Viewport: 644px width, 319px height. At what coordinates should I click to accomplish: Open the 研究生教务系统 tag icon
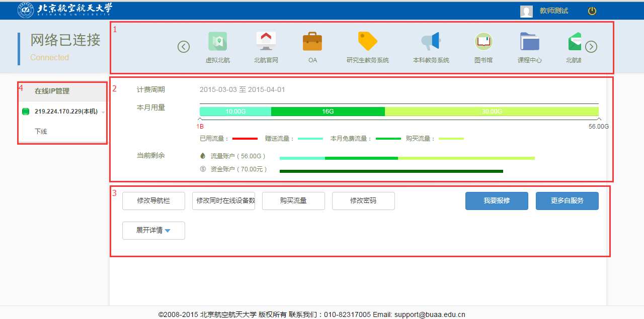(x=368, y=41)
